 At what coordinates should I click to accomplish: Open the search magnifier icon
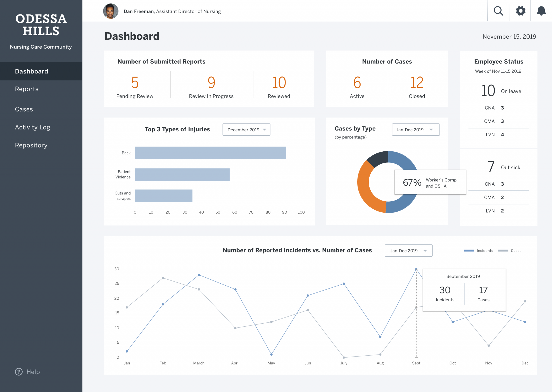pyautogui.click(x=498, y=11)
